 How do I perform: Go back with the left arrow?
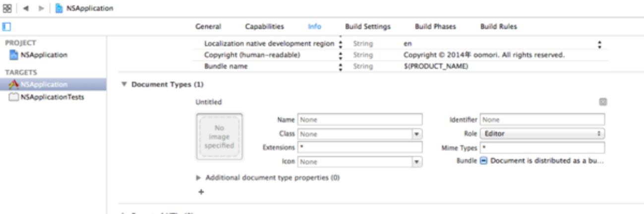coord(26,8)
